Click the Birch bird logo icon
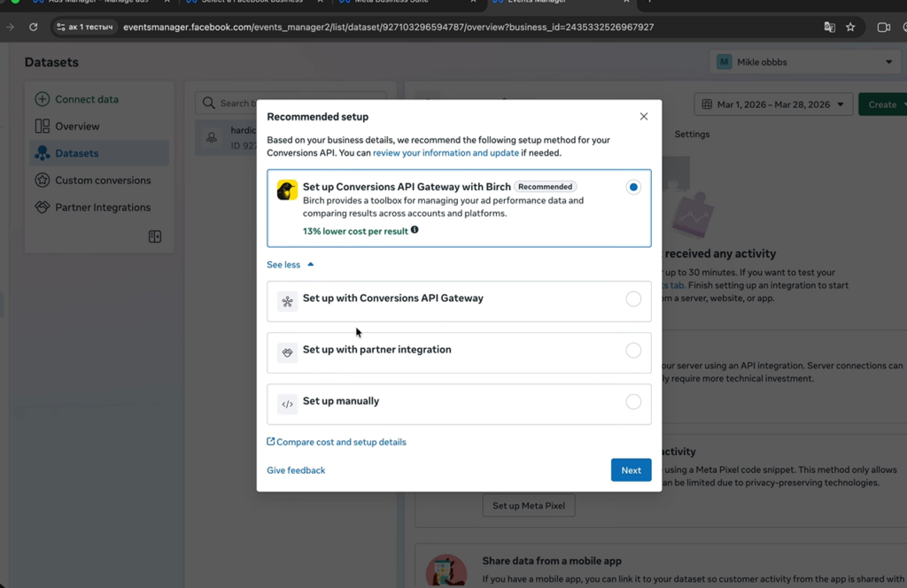907x588 pixels. (287, 190)
